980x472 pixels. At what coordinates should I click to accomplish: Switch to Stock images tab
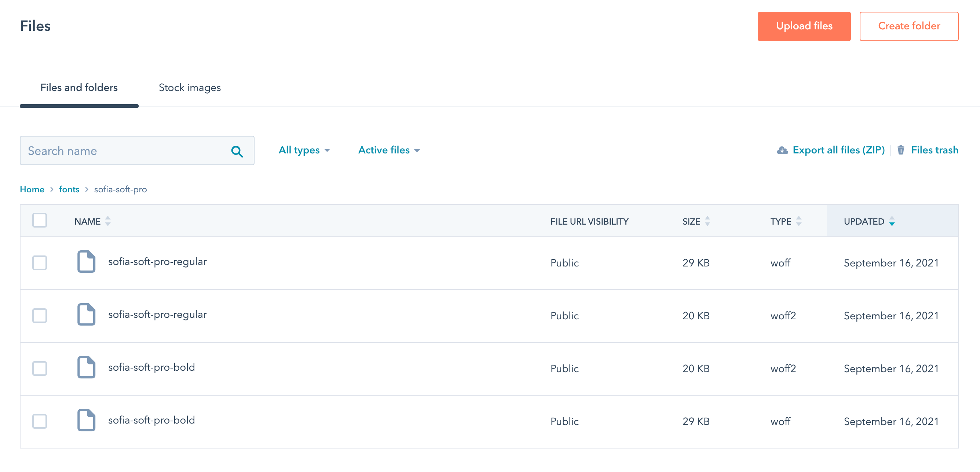[x=190, y=88]
